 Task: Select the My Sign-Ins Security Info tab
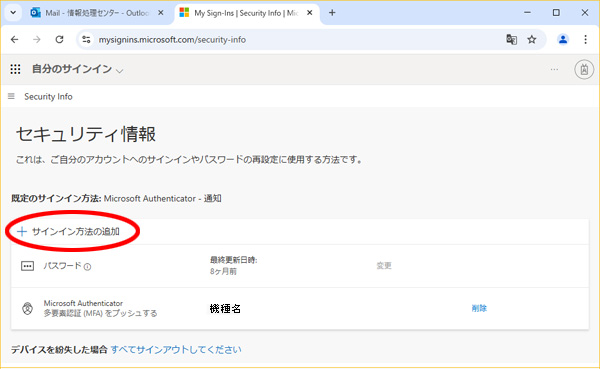(247, 13)
